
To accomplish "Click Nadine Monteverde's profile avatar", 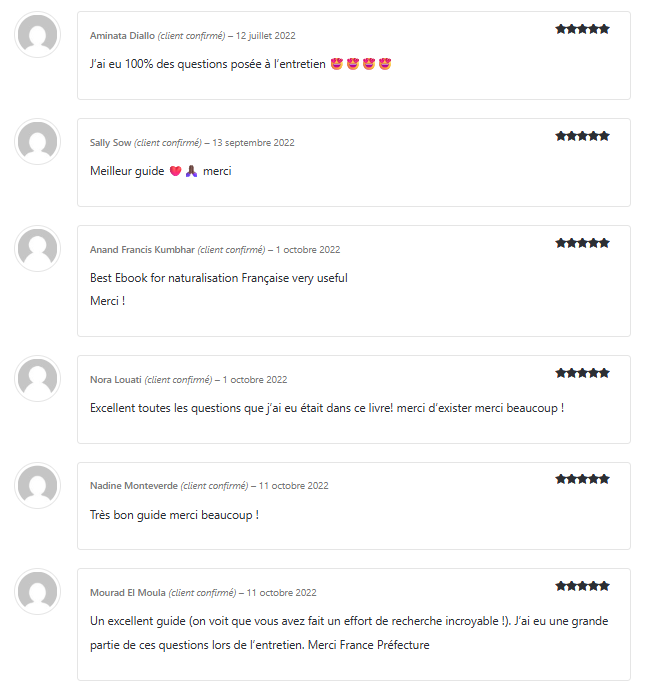I will click(x=38, y=485).
